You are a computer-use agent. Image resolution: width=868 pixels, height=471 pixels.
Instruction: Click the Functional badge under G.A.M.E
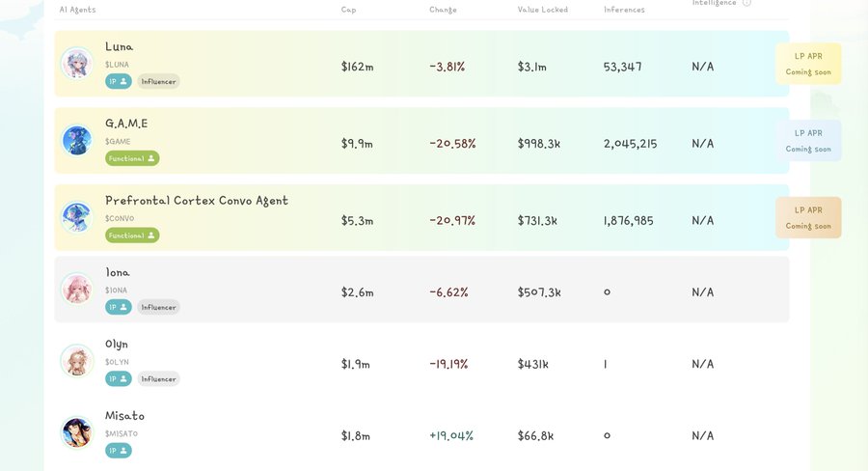point(132,158)
